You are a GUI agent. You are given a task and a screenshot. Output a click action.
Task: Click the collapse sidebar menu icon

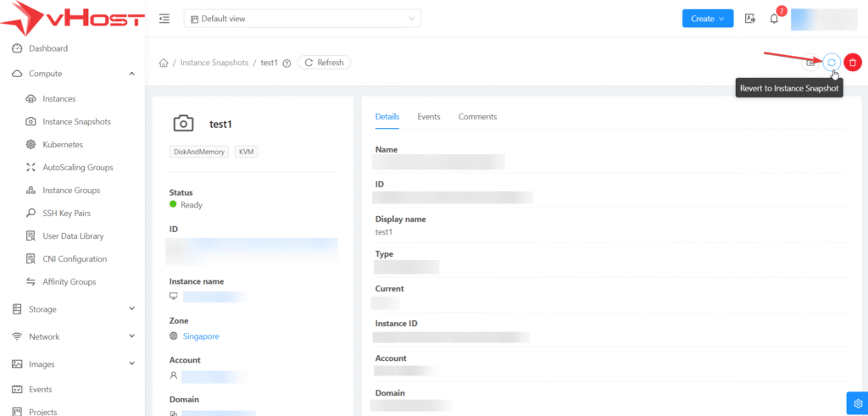(164, 19)
